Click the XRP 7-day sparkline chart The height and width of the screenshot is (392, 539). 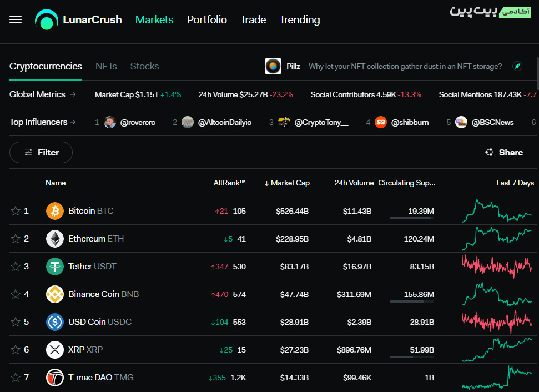pos(497,350)
